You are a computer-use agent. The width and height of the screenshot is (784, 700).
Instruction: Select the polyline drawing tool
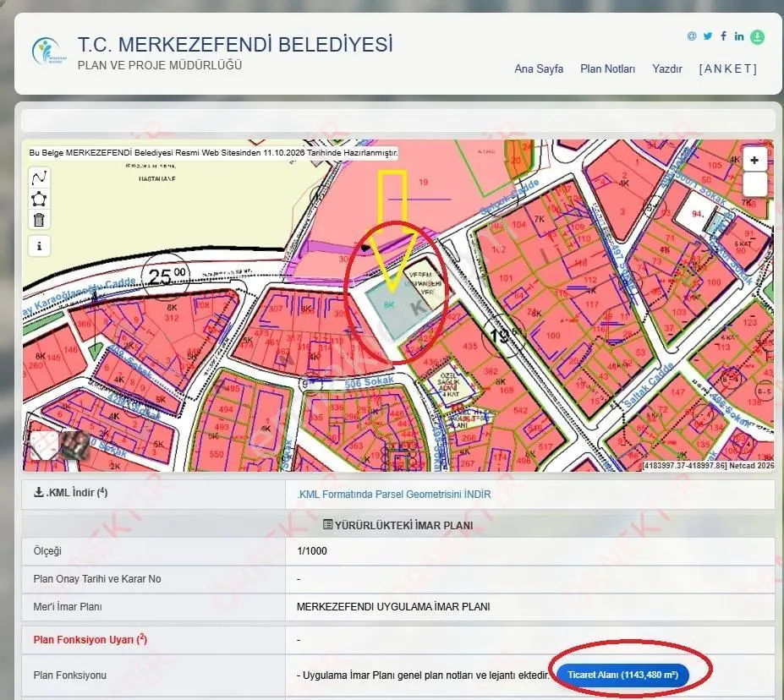(39, 178)
